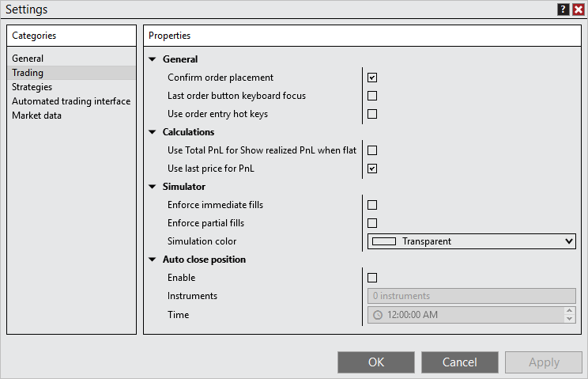Click the clock icon in Time field
Image resolution: width=588 pixels, height=379 pixels.
(378, 315)
